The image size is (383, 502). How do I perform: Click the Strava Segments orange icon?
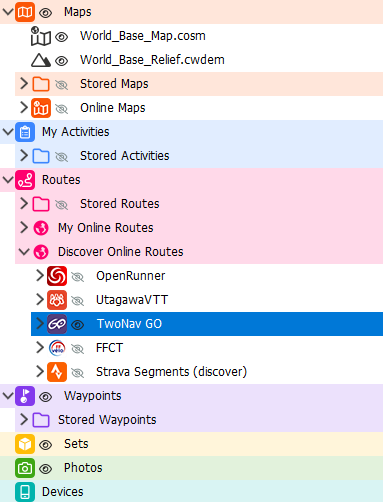(x=57, y=372)
